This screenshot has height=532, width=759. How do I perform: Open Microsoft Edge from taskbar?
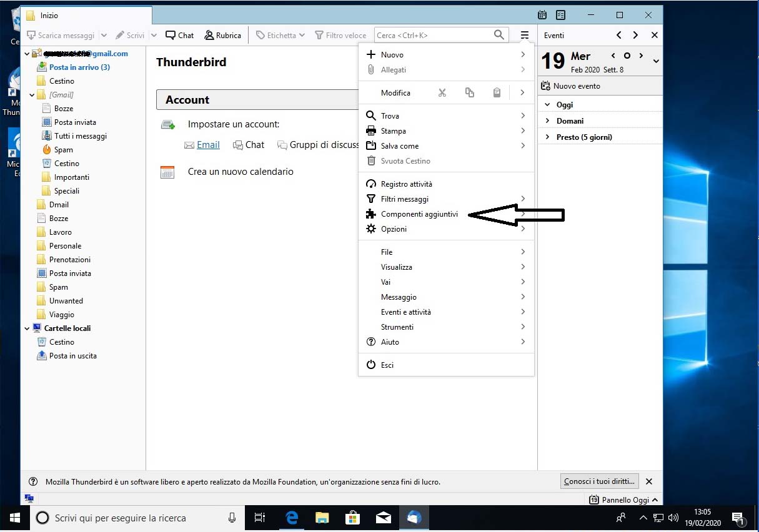pyautogui.click(x=292, y=518)
